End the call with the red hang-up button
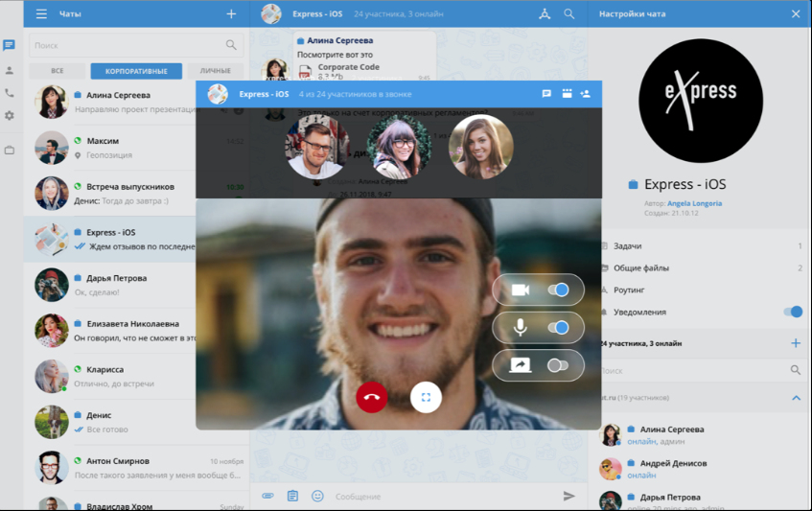 371,397
